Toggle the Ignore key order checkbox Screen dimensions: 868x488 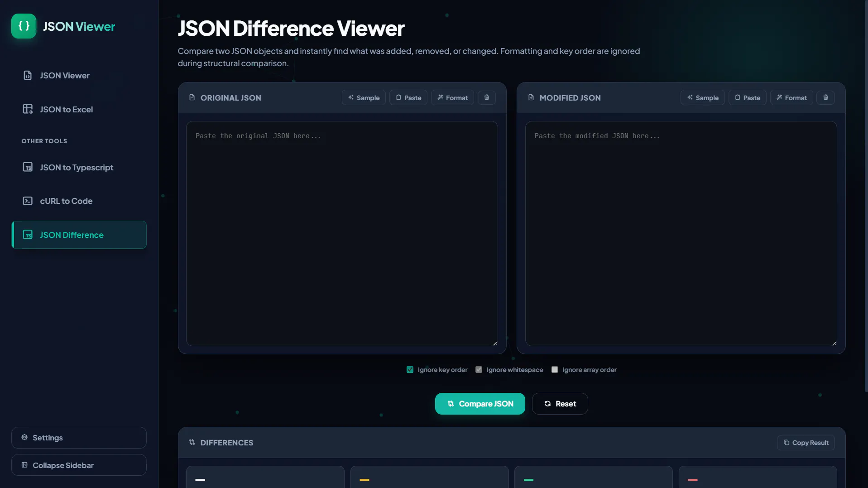pyautogui.click(x=410, y=370)
